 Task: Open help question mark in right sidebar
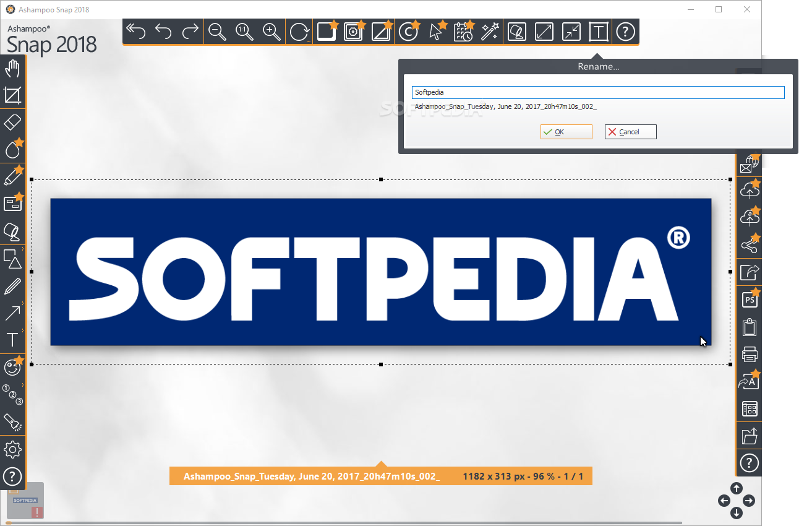(x=750, y=463)
